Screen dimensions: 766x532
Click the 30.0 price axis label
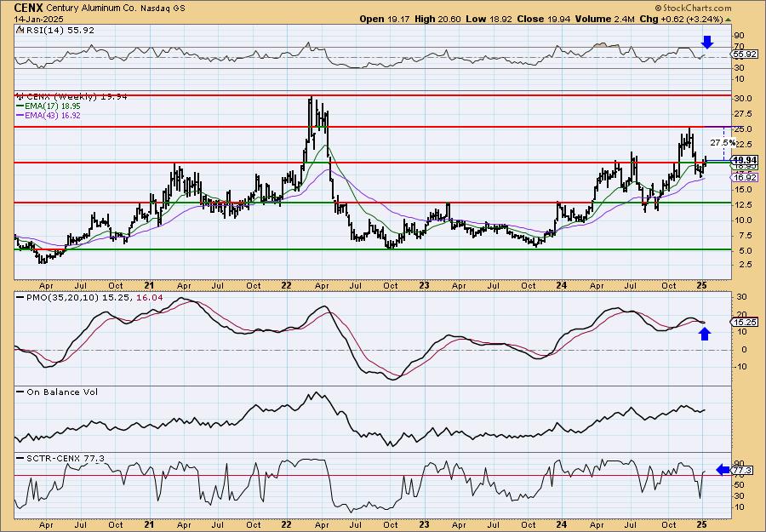(x=743, y=98)
